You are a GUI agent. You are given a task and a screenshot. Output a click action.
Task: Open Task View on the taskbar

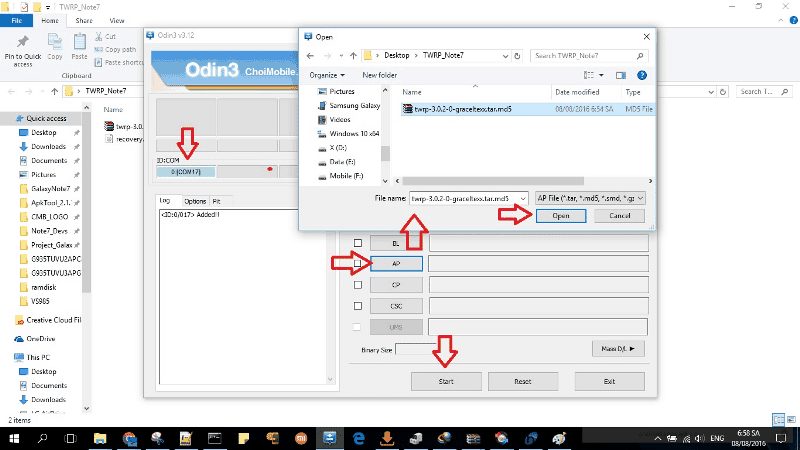point(70,438)
